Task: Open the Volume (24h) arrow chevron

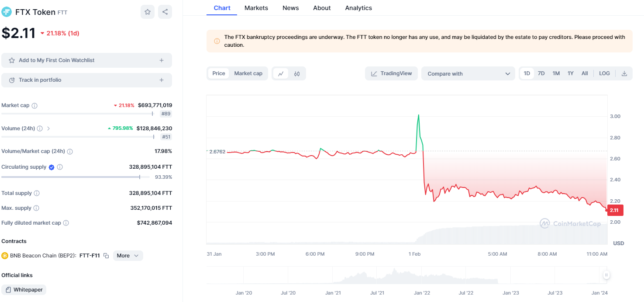Action: tap(48, 128)
